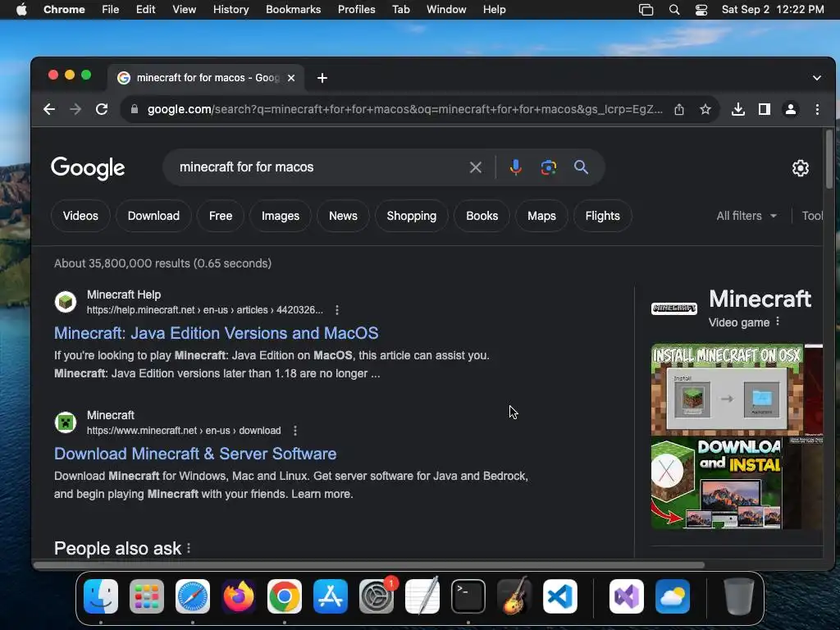Open new tab with plus button
The width and height of the screenshot is (840, 630).
pyautogui.click(x=322, y=78)
